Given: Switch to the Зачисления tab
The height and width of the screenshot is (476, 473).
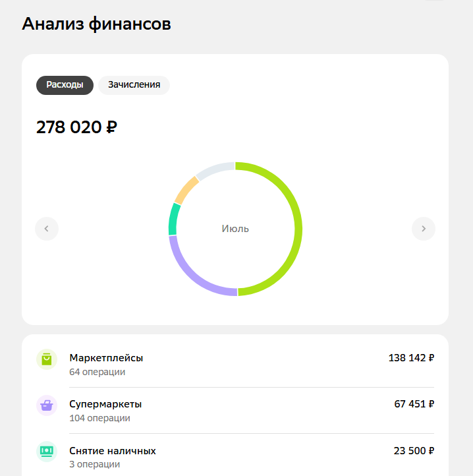Looking at the screenshot, I should (x=134, y=85).
